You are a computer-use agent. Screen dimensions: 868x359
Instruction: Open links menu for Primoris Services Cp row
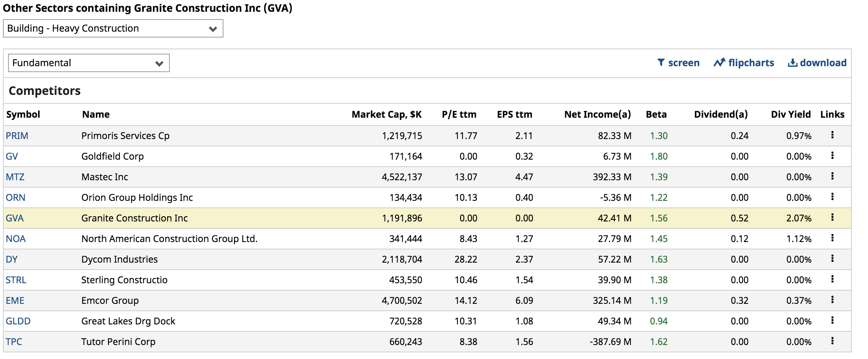pos(832,135)
